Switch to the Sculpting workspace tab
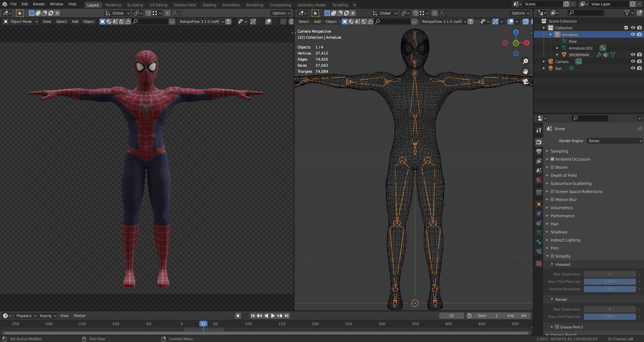The height and width of the screenshot is (342, 644). (135, 5)
